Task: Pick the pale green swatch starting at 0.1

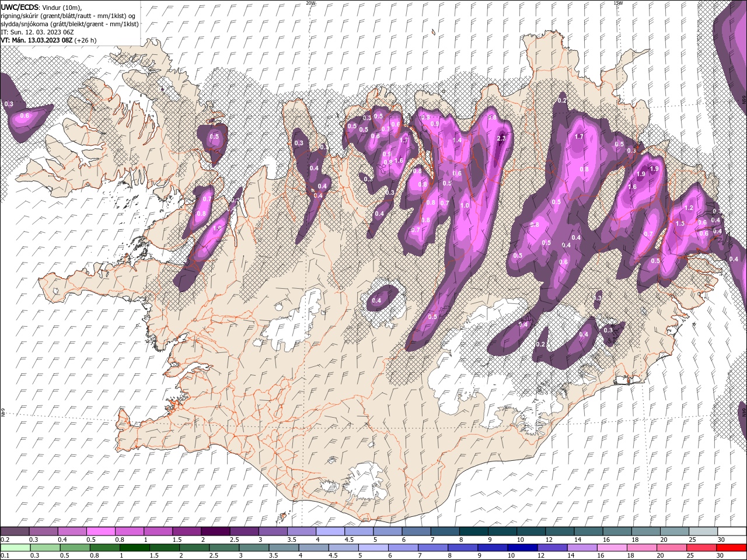Action: (x=15, y=548)
